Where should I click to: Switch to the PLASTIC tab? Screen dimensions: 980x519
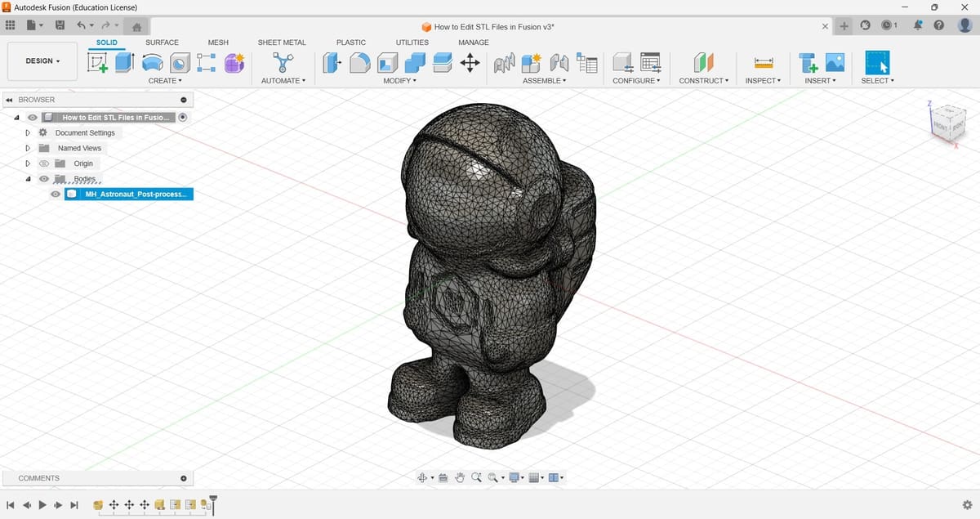(x=351, y=43)
